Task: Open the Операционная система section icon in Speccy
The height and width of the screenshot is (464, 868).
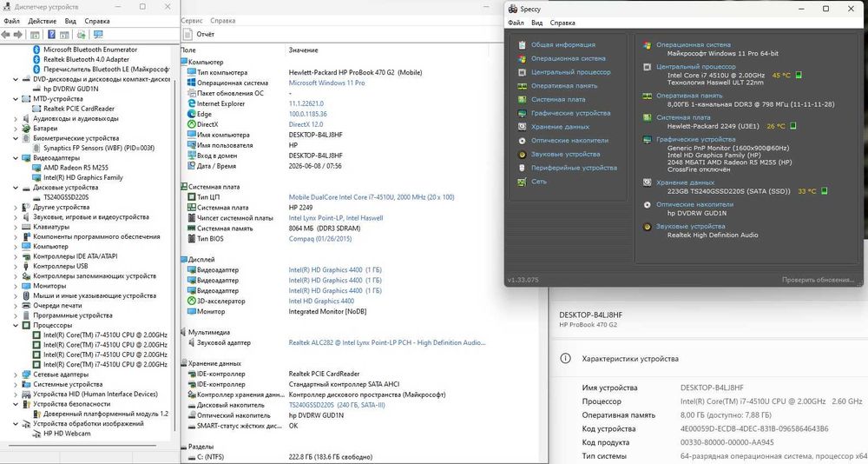Action: (522, 59)
